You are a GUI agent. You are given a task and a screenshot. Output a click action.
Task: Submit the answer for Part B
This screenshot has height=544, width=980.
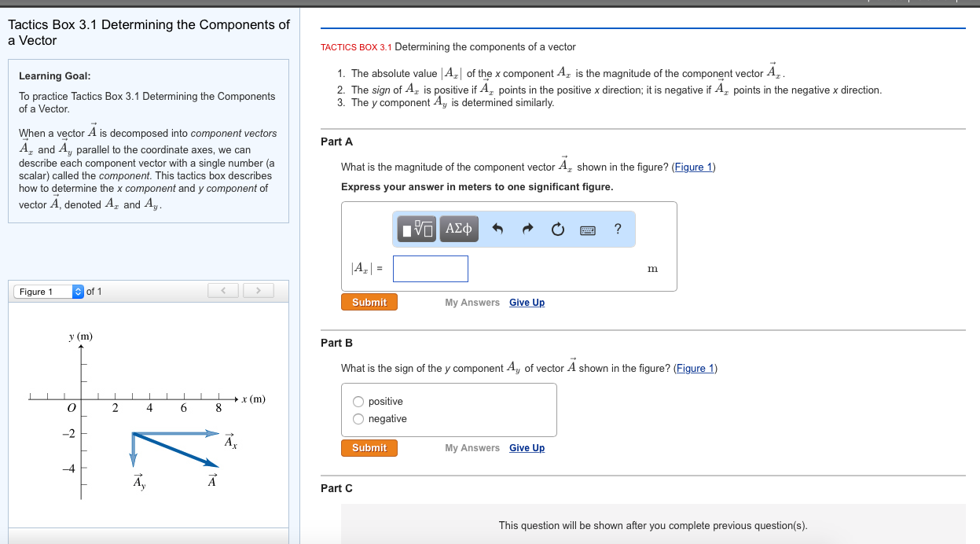[369, 447]
